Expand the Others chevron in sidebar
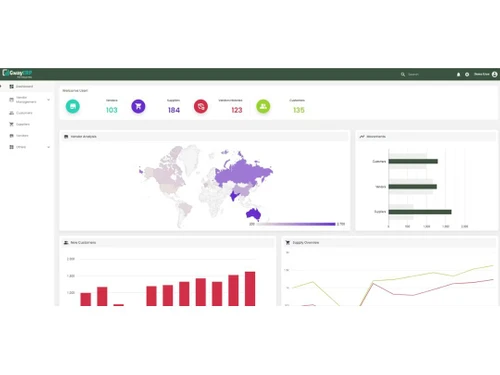Viewport: 500px width, 375px height. (49, 147)
